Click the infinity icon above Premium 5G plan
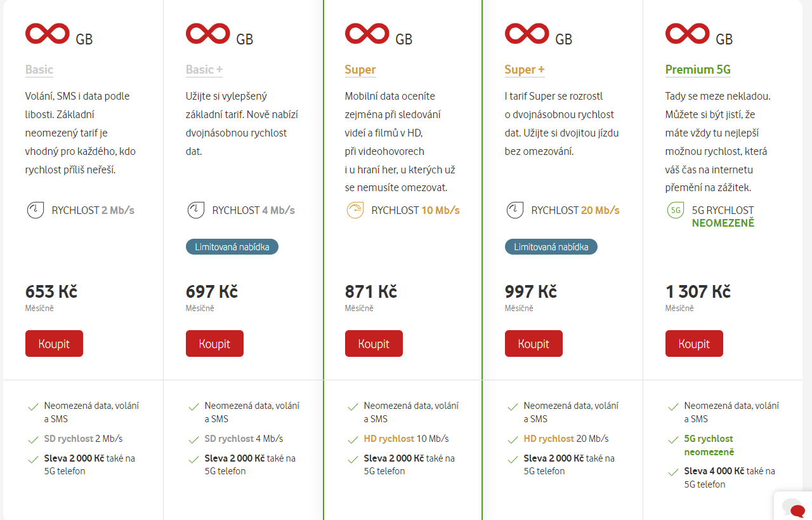The height and width of the screenshot is (520, 812). (688, 34)
